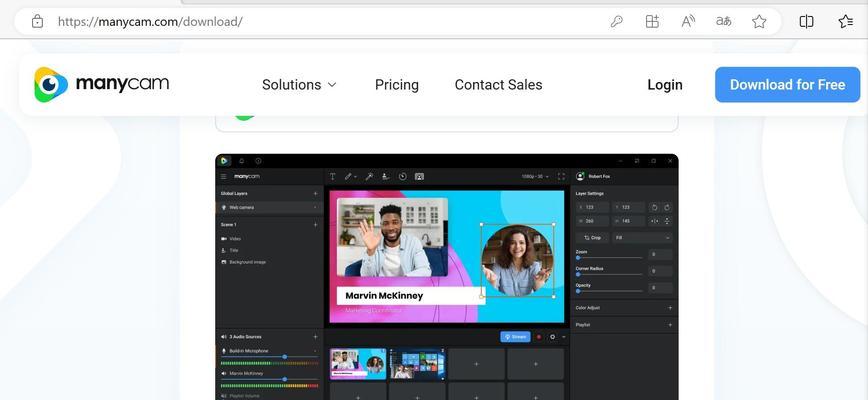868x400 pixels.
Task: Select the Text tool in ManyCam preview toolbar
Action: point(333,176)
